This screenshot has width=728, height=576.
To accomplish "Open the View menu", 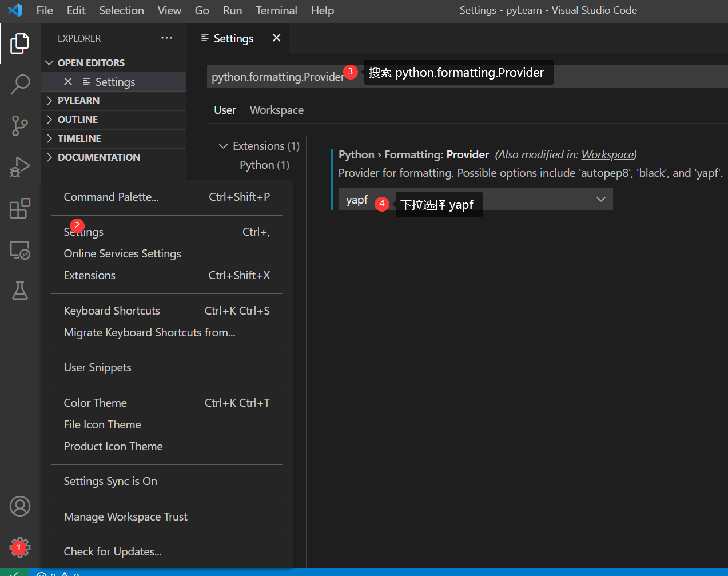I will (169, 10).
